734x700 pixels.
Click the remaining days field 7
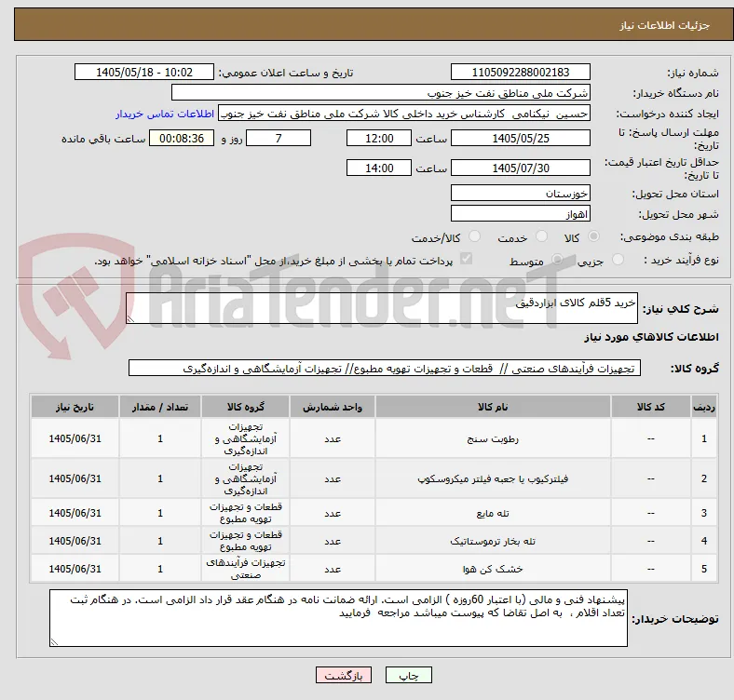tap(279, 138)
